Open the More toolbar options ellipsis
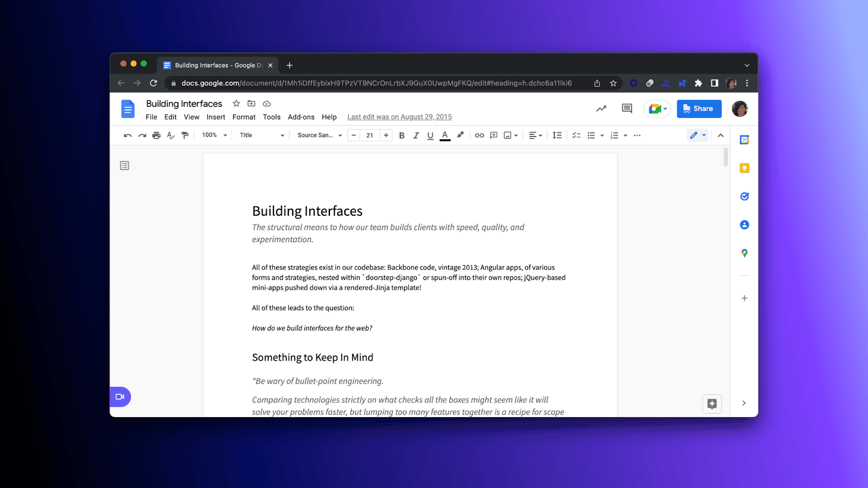Screen dimensions: 868x488 tap(637, 135)
